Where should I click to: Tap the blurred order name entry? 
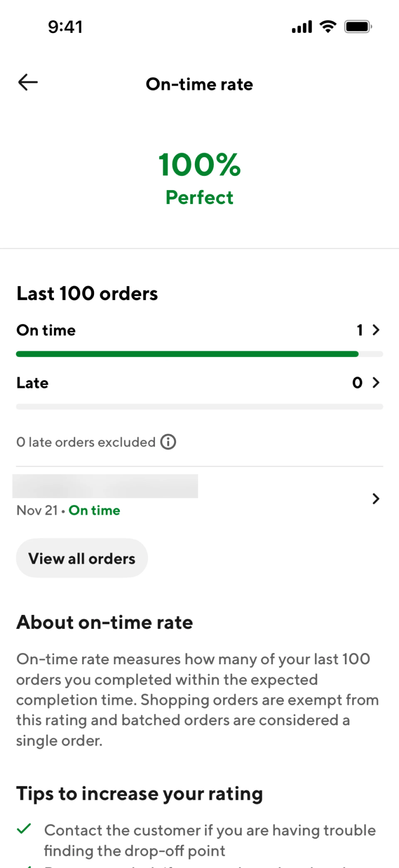click(x=105, y=486)
